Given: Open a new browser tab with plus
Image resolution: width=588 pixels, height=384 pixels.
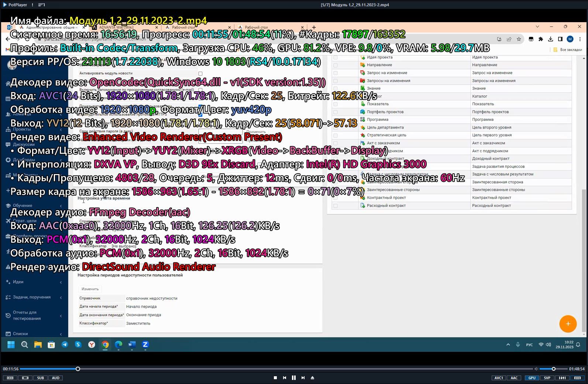Looking at the screenshot, I should point(314,27).
